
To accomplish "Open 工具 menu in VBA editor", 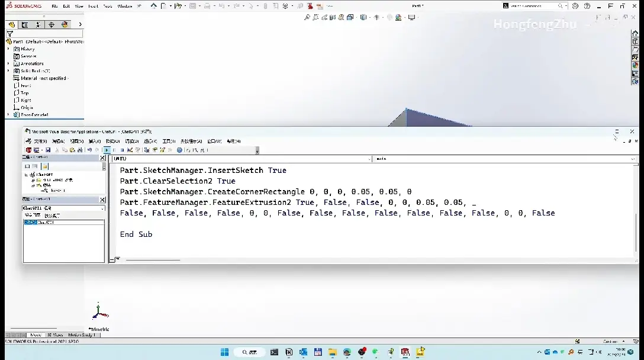I will coord(169,141).
